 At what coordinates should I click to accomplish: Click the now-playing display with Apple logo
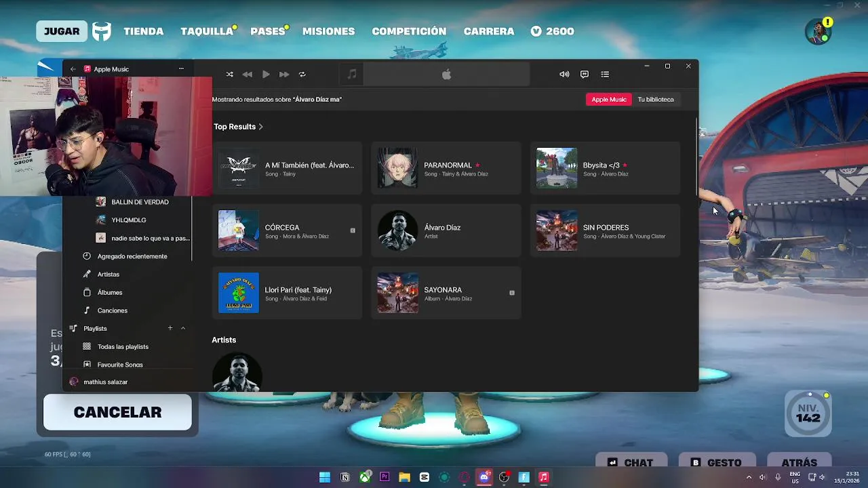click(x=446, y=75)
